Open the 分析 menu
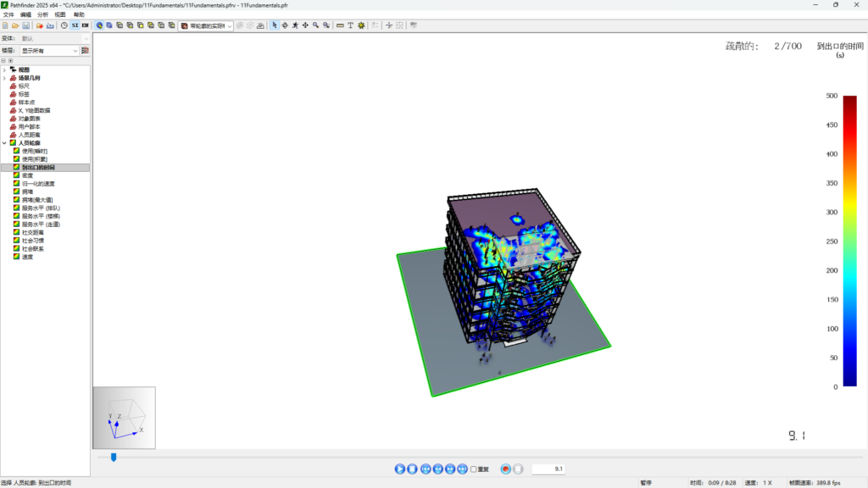Image resolution: width=868 pixels, height=488 pixels. click(43, 14)
